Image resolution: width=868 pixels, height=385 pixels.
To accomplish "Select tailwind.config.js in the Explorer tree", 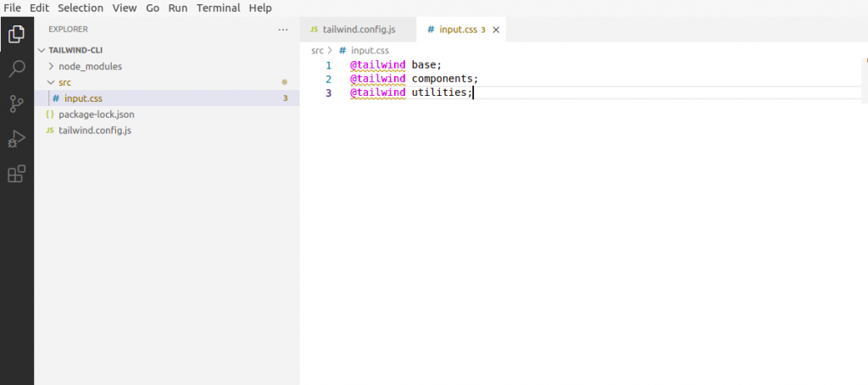I will 95,131.
